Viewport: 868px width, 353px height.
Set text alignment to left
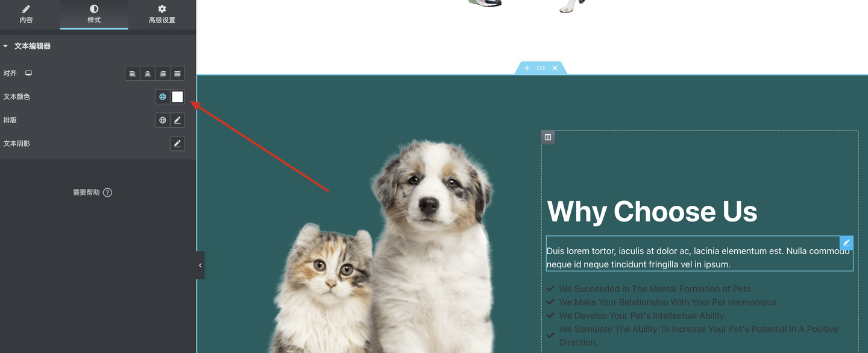(x=133, y=74)
